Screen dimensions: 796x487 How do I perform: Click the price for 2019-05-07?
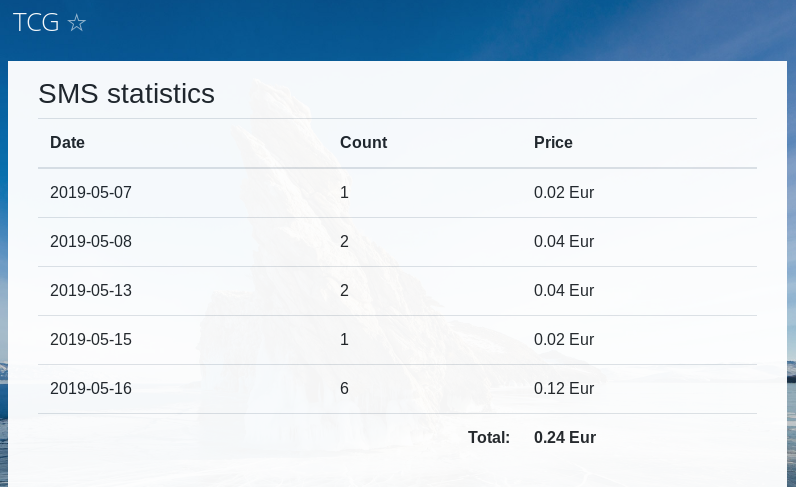point(564,192)
